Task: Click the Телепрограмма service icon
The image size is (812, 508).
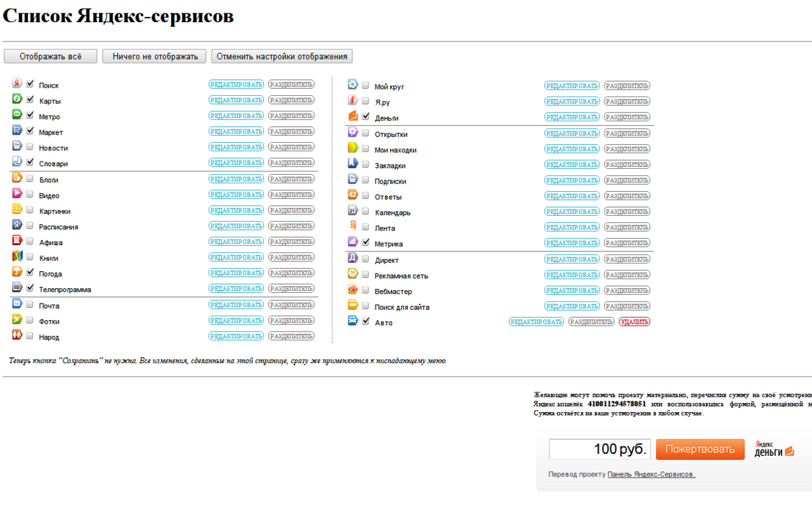Action: click(17, 288)
